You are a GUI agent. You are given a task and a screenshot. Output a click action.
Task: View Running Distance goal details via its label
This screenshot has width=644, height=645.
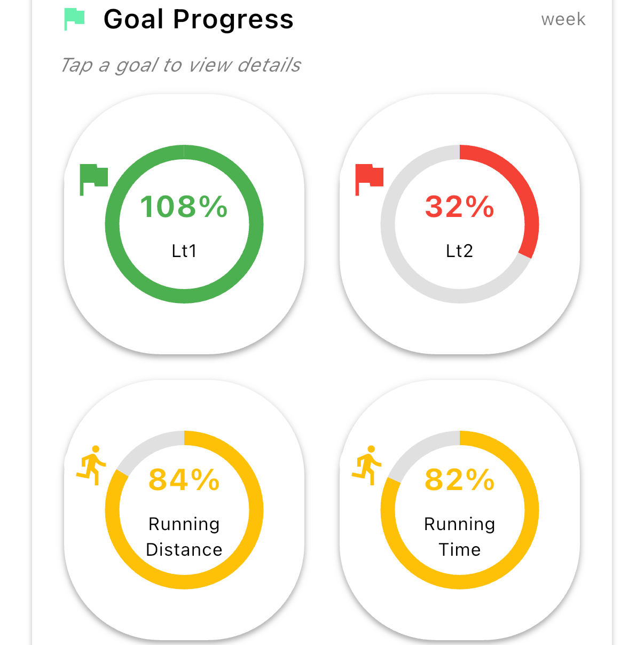click(184, 537)
